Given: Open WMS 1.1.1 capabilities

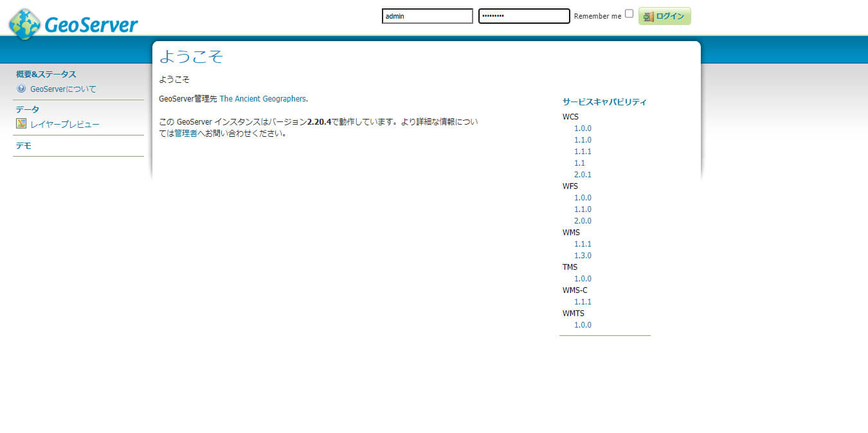Looking at the screenshot, I should [583, 244].
